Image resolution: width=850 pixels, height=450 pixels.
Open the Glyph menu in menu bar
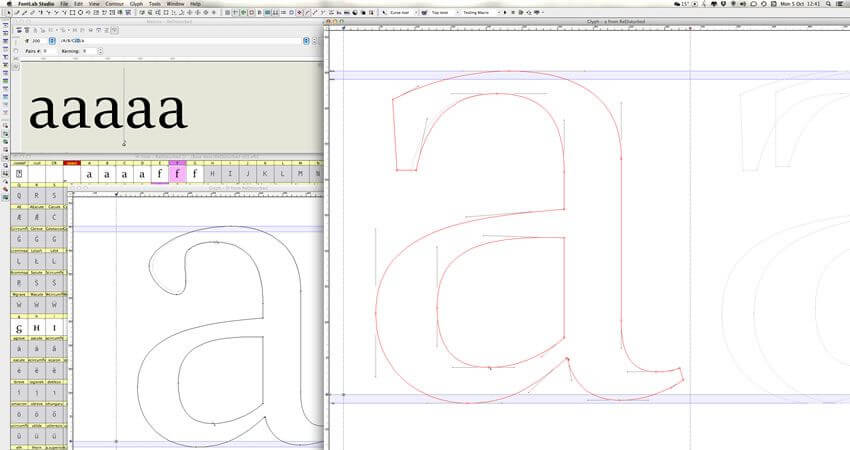point(138,4)
